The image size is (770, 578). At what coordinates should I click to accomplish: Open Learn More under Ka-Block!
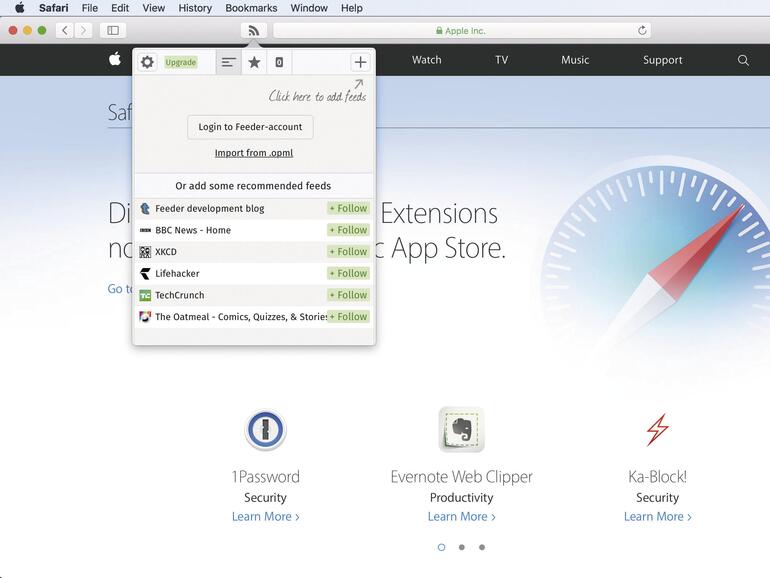658,517
